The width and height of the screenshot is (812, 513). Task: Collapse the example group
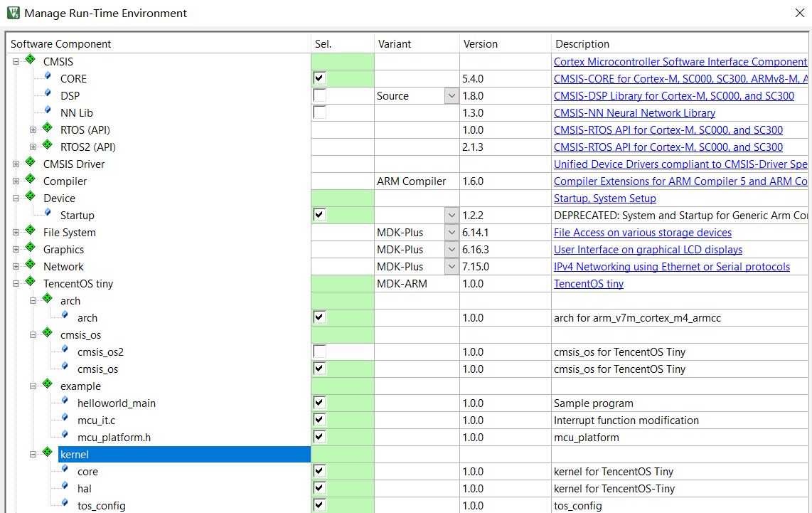click(x=33, y=386)
